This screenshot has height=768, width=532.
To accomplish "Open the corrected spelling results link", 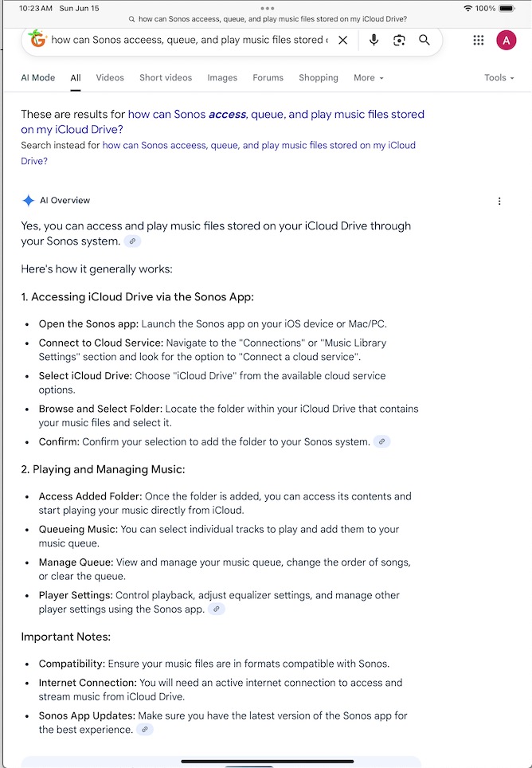I will 276,115.
